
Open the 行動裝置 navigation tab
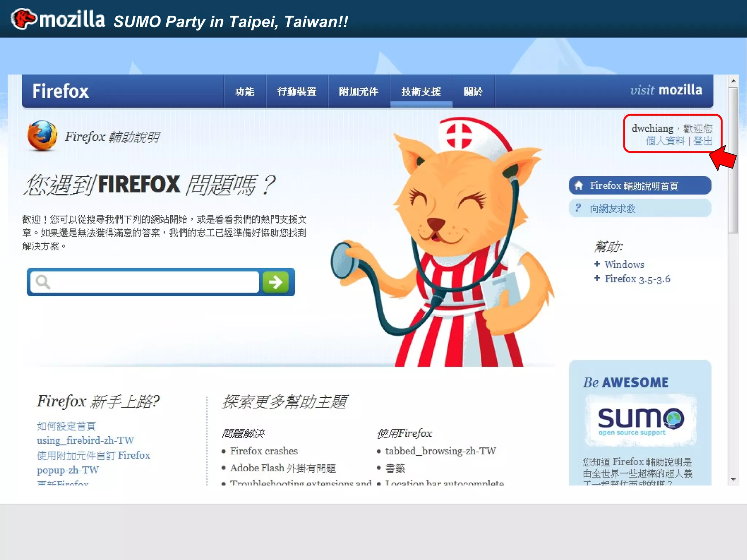point(297,91)
